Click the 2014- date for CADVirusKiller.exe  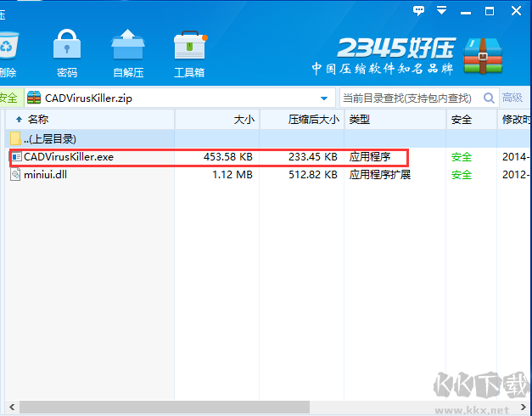(517, 157)
